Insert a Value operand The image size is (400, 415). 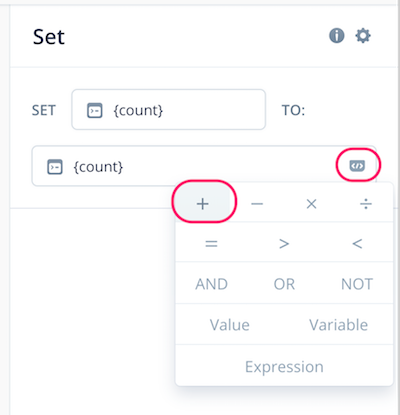pyautogui.click(x=230, y=325)
